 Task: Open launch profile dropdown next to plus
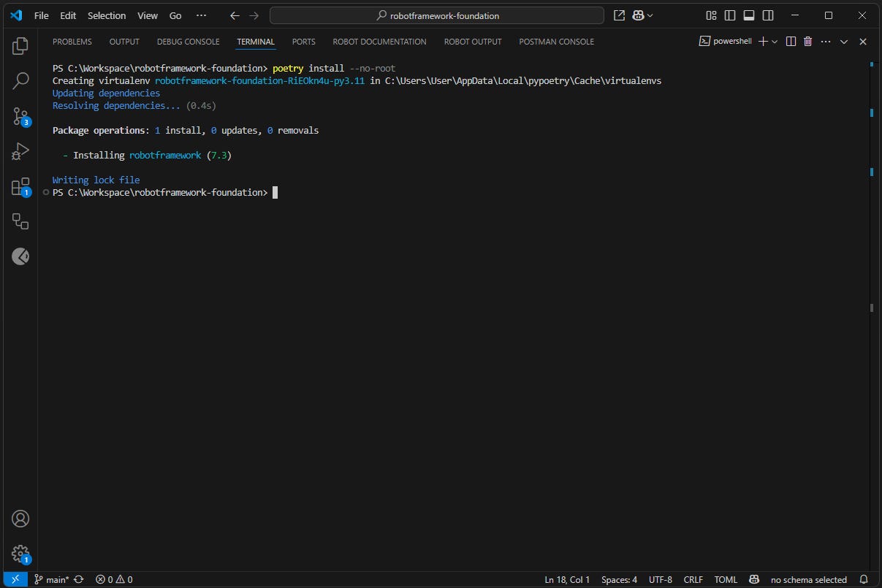(x=775, y=42)
